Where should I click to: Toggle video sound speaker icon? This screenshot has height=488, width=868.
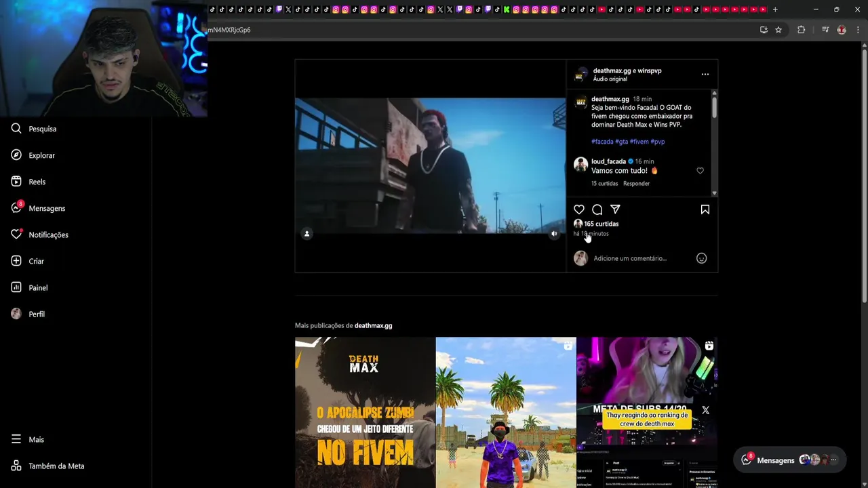tap(554, 234)
